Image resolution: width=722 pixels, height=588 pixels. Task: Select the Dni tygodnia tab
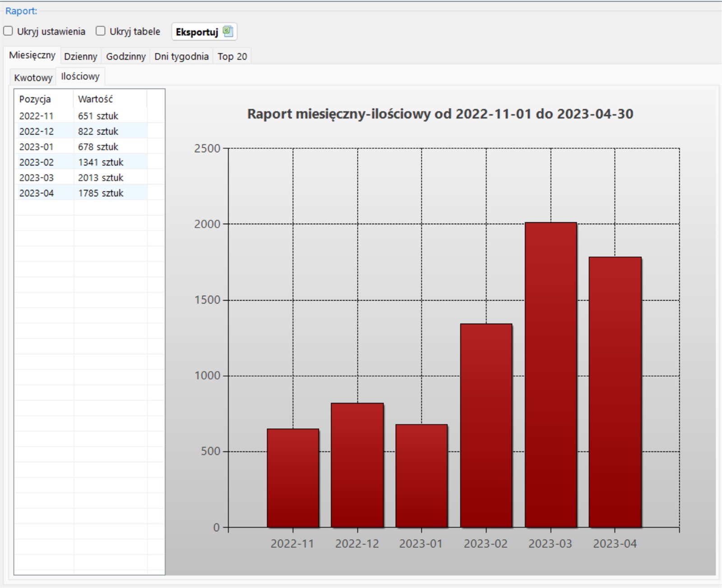(x=181, y=56)
